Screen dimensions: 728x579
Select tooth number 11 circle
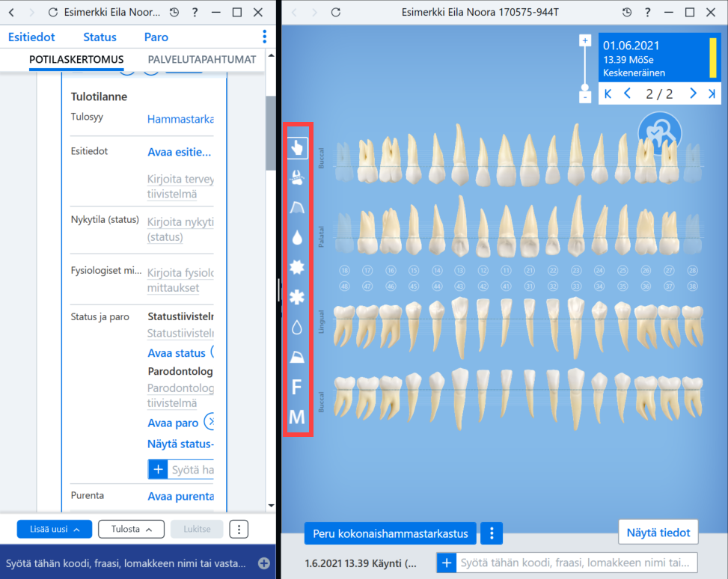coord(506,271)
